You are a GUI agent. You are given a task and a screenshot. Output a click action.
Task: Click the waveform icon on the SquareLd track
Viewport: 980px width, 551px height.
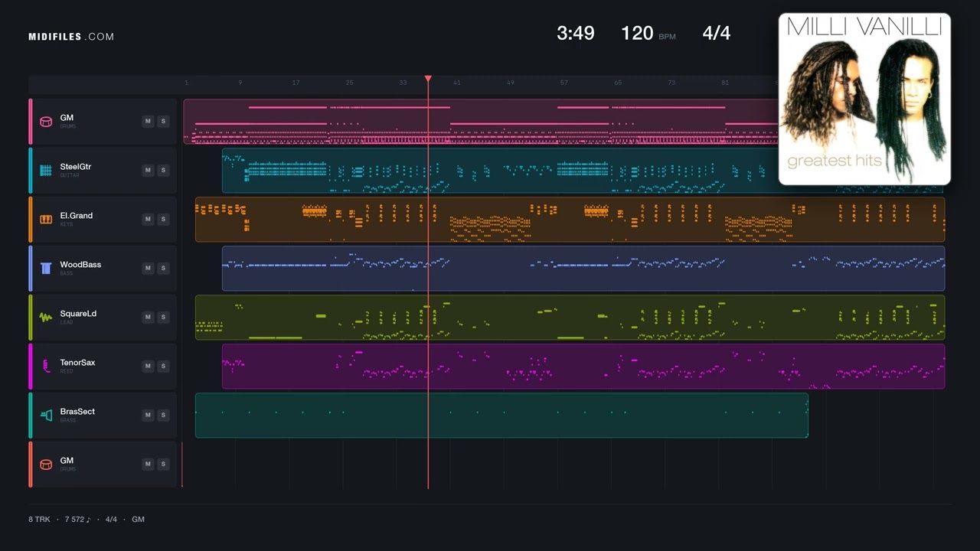coord(46,318)
